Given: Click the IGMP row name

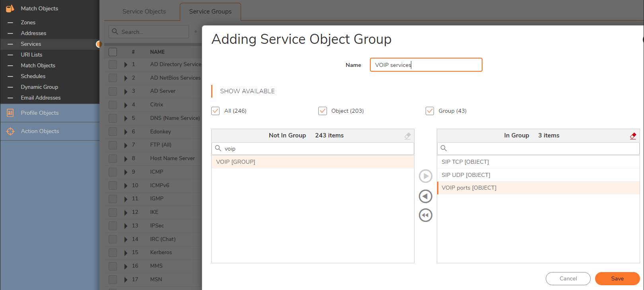Looking at the screenshot, I should 157,198.
